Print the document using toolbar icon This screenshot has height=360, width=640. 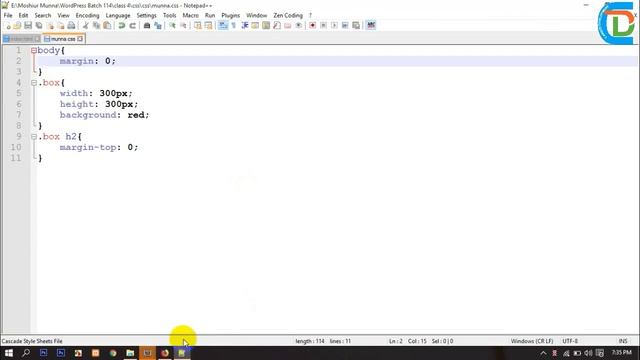tap(71, 26)
